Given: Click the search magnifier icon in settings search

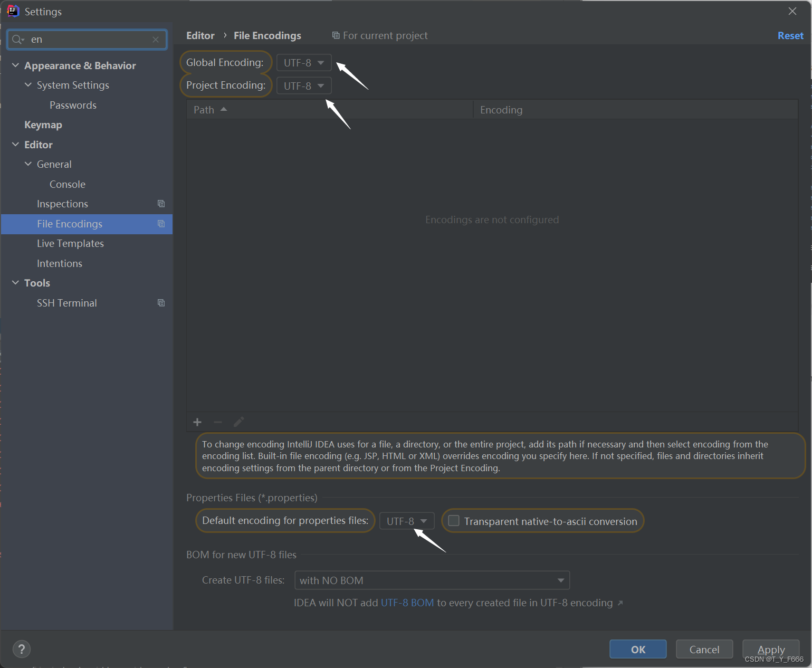Looking at the screenshot, I should (16, 39).
